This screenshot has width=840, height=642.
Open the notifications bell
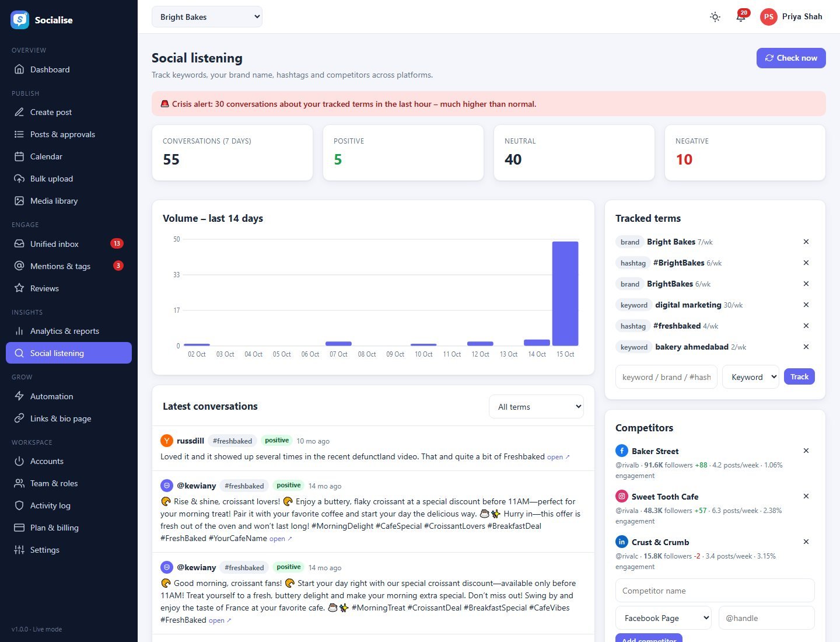(x=741, y=17)
